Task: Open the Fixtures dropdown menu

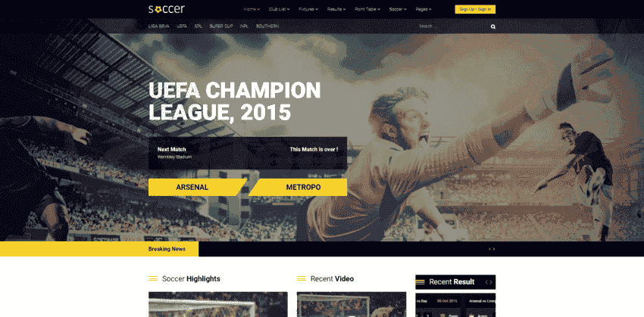Action: 308,9
